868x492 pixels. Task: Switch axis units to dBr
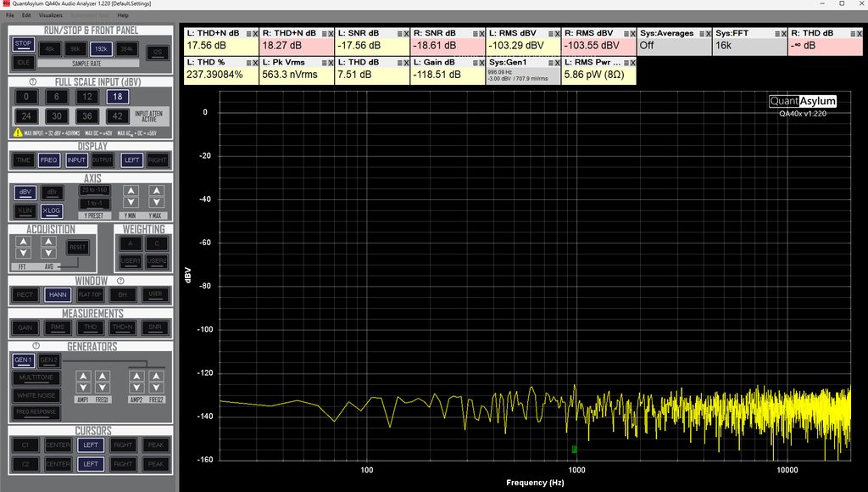[52, 193]
